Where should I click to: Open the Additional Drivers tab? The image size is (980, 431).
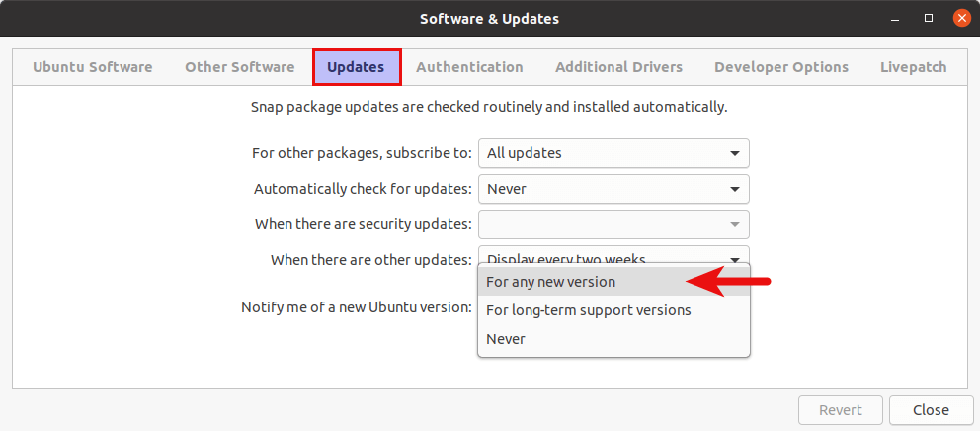pos(618,67)
